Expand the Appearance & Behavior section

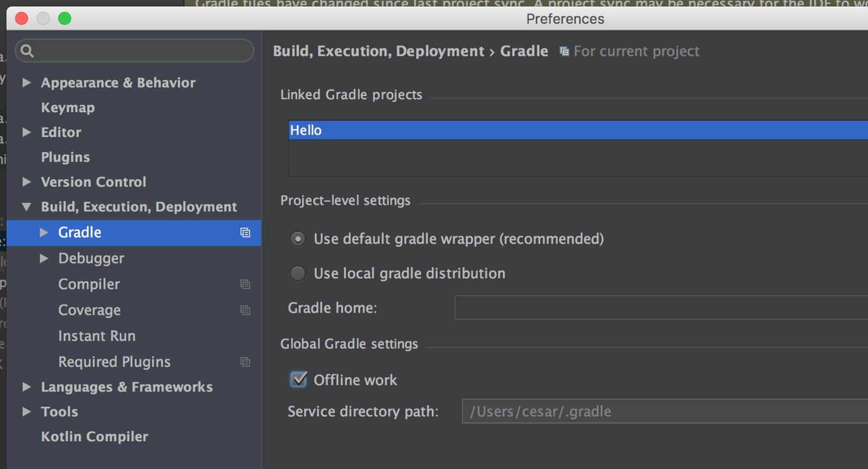pyautogui.click(x=26, y=83)
